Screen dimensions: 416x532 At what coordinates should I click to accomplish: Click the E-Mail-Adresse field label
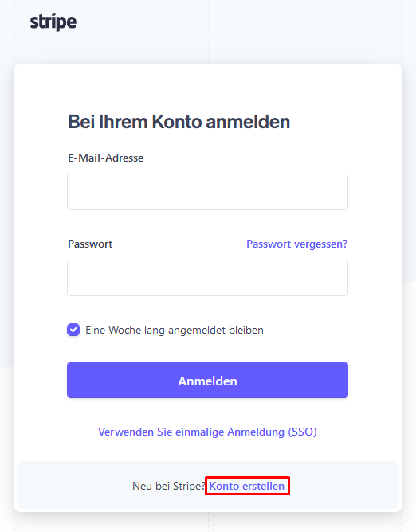pos(106,158)
